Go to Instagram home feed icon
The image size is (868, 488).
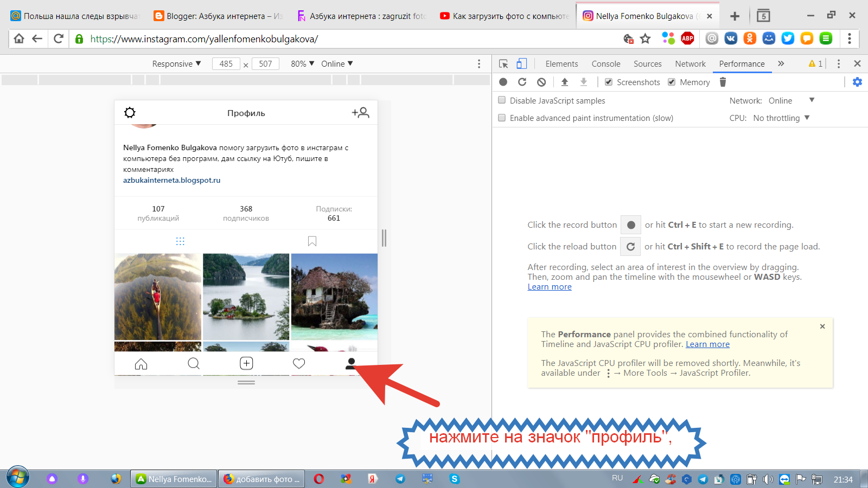[x=141, y=364]
